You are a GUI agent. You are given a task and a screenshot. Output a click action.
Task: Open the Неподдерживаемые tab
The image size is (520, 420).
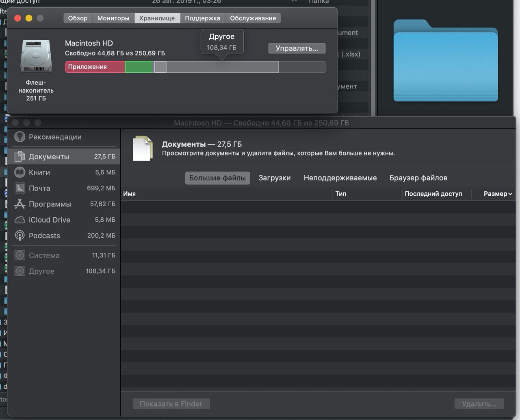(340, 178)
